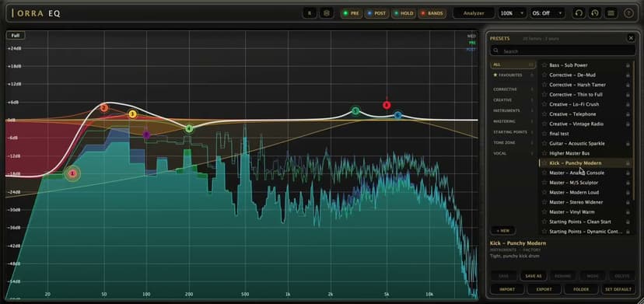
Task: Click the stacked layers icon in top toolbar
Action: pyautogui.click(x=327, y=13)
